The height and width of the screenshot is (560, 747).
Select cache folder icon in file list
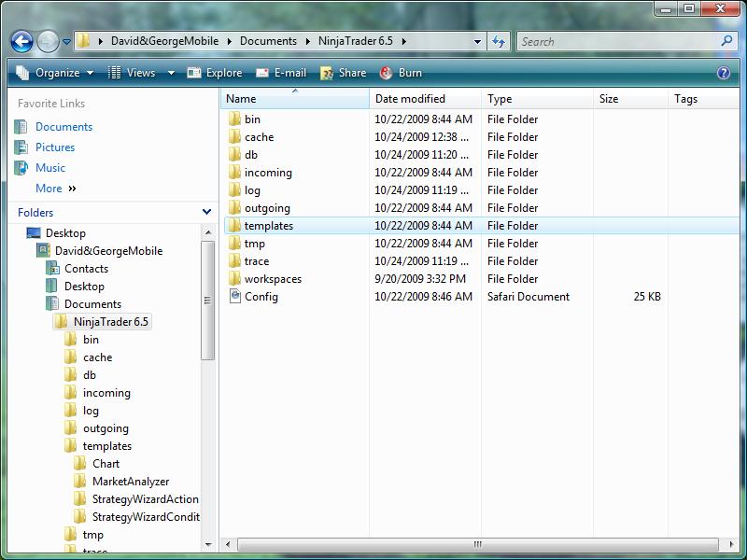[x=234, y=136]
